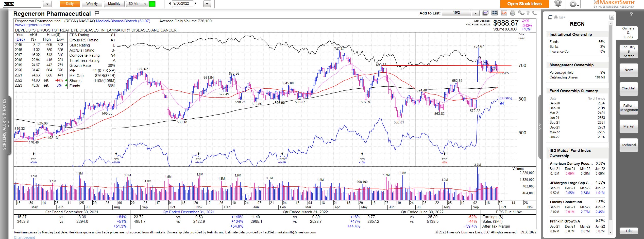Click the REGN panel vertical scrollbar

(611, 122)
